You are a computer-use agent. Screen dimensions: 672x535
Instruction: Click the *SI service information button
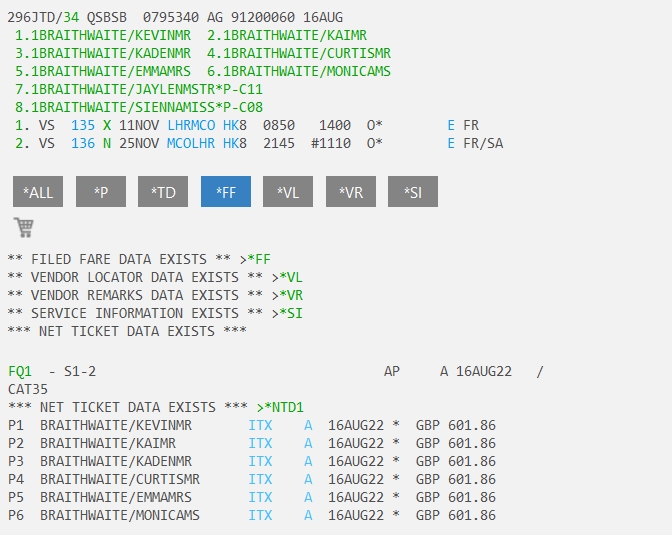tap(413, 192)
